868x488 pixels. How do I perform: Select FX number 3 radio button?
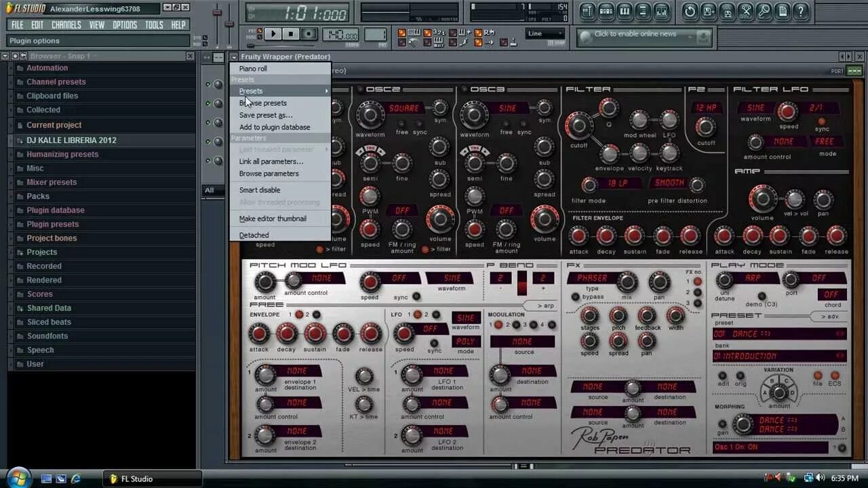point(697,303)
